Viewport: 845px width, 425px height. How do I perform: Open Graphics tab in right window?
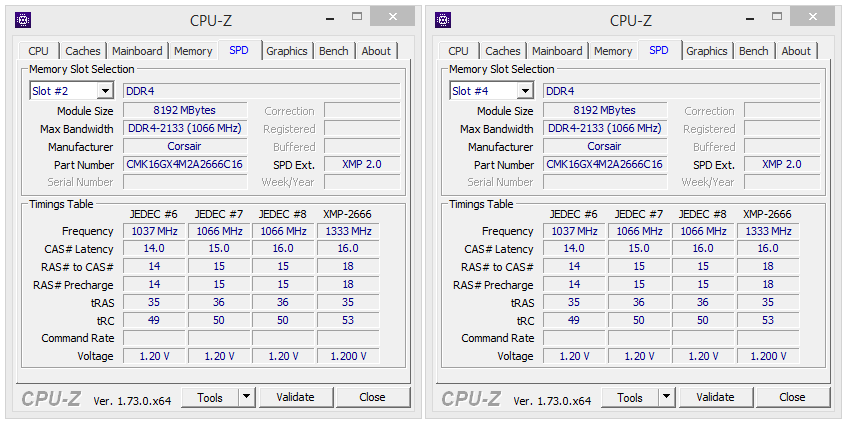(x=707, y=51)
